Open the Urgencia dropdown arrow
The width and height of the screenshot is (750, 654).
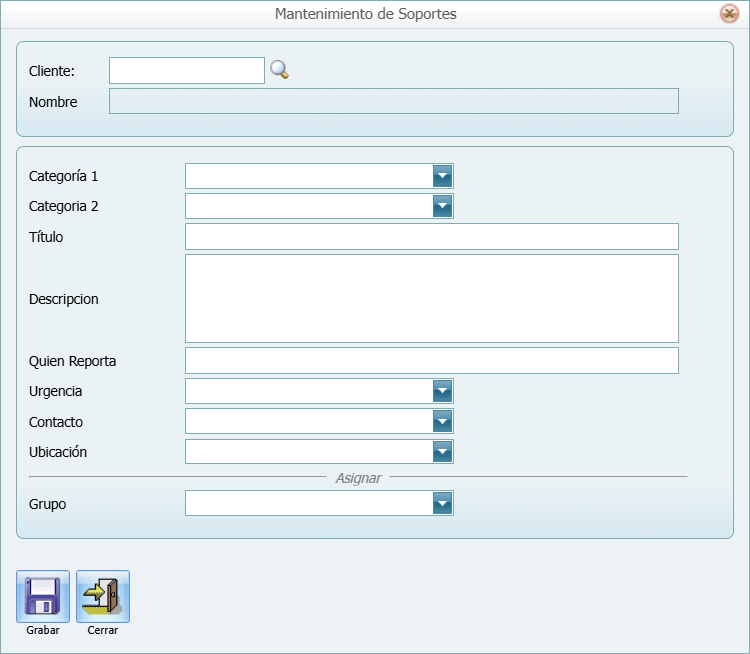coord(442,391)
